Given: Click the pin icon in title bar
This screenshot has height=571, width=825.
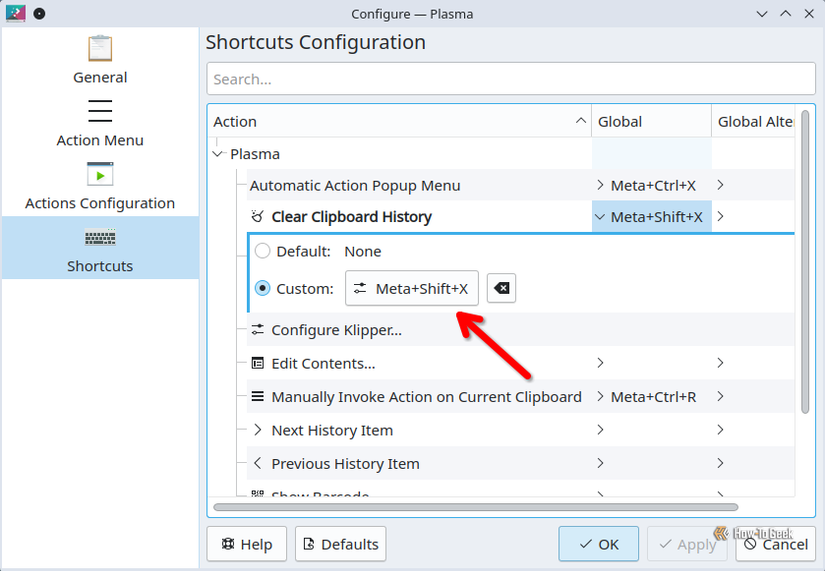Looking at the screenshot, I should (x=39, y=14).
